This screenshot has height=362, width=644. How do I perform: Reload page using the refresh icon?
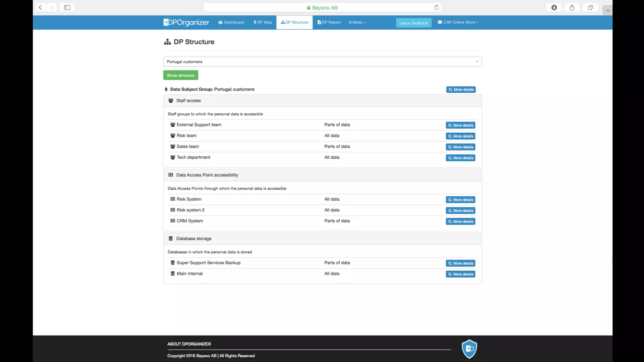(436, 8)
